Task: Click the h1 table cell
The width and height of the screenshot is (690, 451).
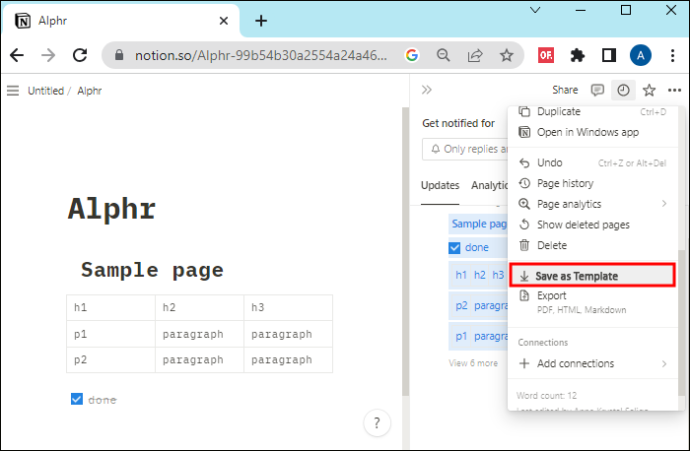Action: 111,308
